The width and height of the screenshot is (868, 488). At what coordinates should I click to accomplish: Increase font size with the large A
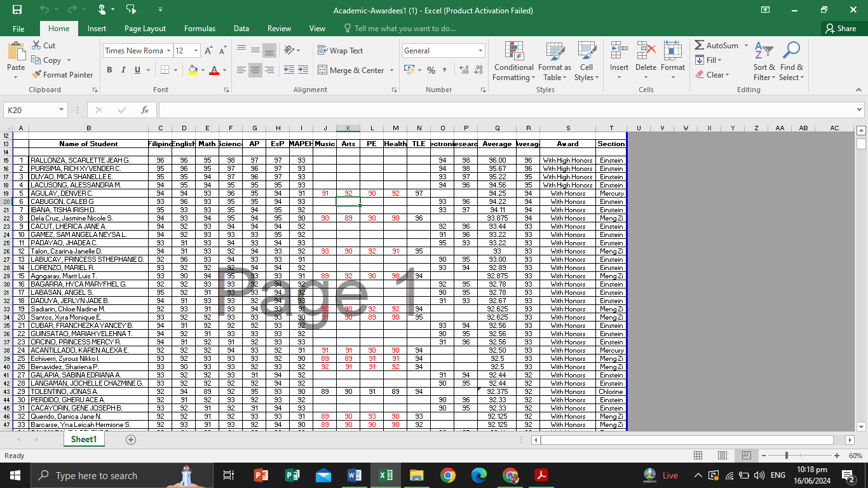point(210,51)
